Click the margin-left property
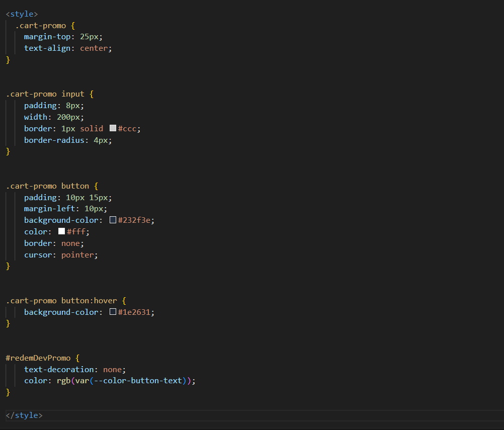The height and width of the screenshot is (430, 504). pyautogui.click(x=49, y=209)
